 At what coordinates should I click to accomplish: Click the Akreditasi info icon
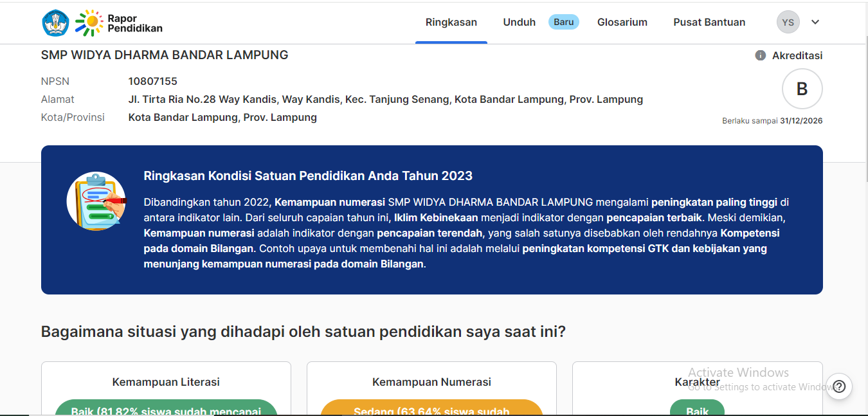coord(760,56)
